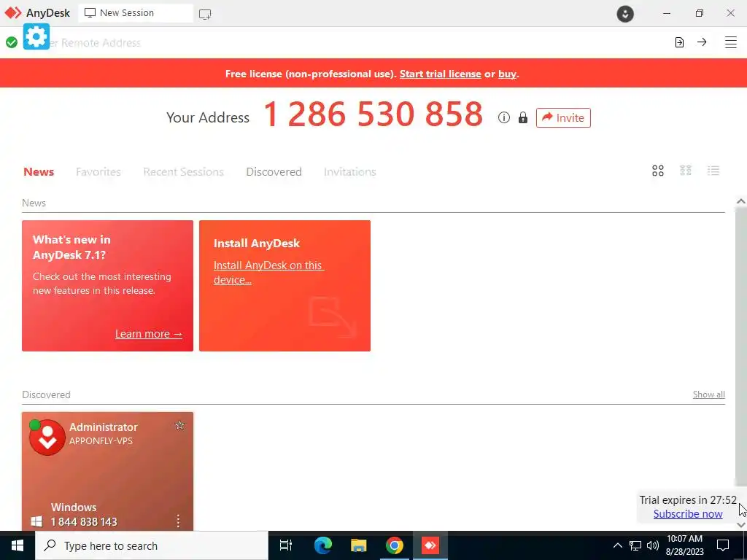Open Task View from the taskbar
This screenshot has width=747, height=560.
(x=286, y=545)
